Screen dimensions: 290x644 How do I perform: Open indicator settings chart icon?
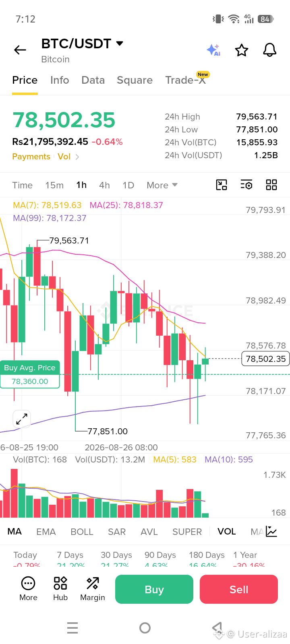tap(272, 532)
